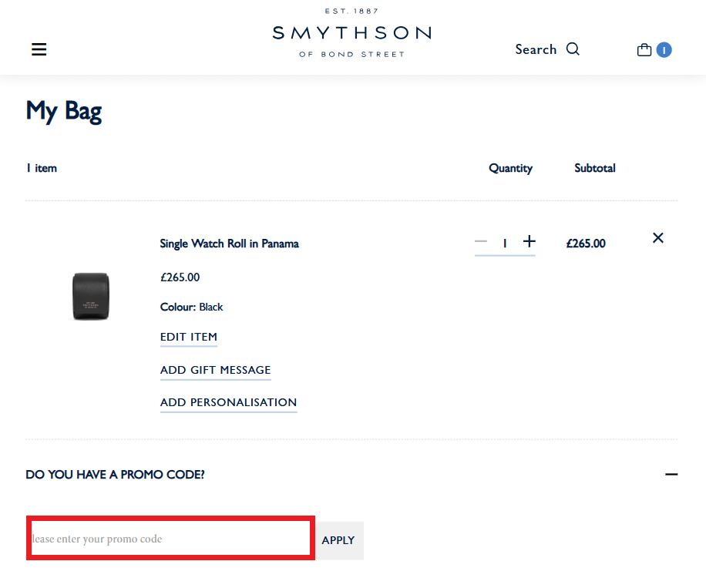Increase quantity with the plus icon
Image resolution: width=706 pixels, height=588 pixels.
coord(529,241)
